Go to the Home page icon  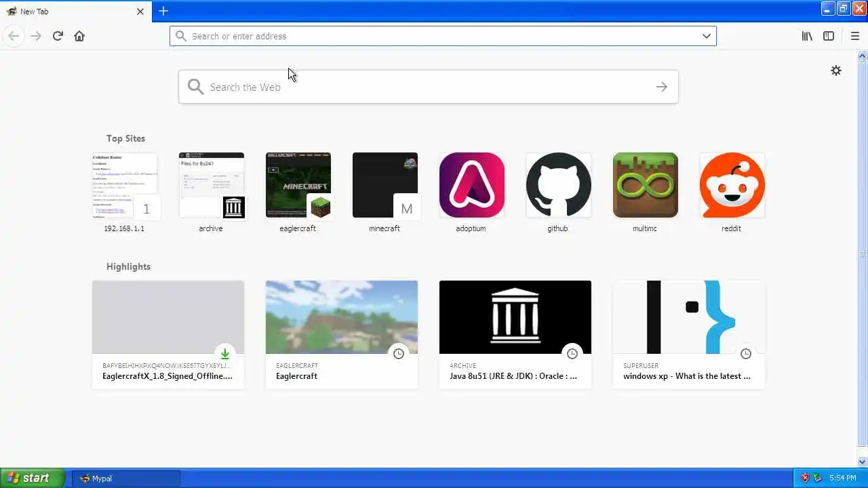pyautogui.click(x=79, y=36)
